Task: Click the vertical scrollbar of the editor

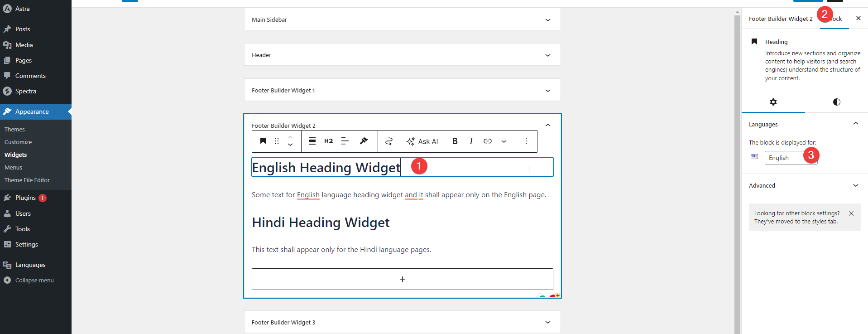Action: click(x=738, y=174)
